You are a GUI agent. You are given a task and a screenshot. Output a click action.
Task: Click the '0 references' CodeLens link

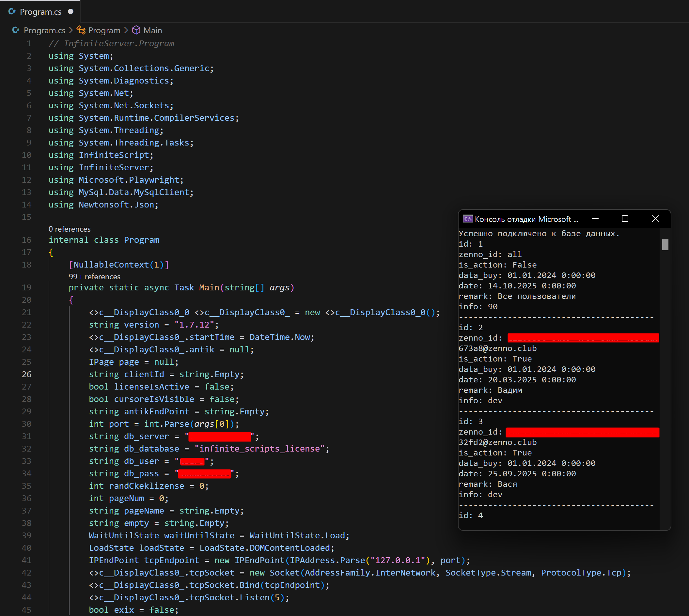click(x=70, y=229)
